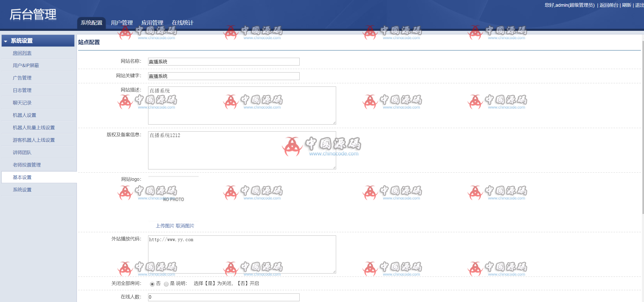The height and width of the screenshot is (302, 644).
Task: Switch to the 用户管理 tab
Action: pos(122,23)
